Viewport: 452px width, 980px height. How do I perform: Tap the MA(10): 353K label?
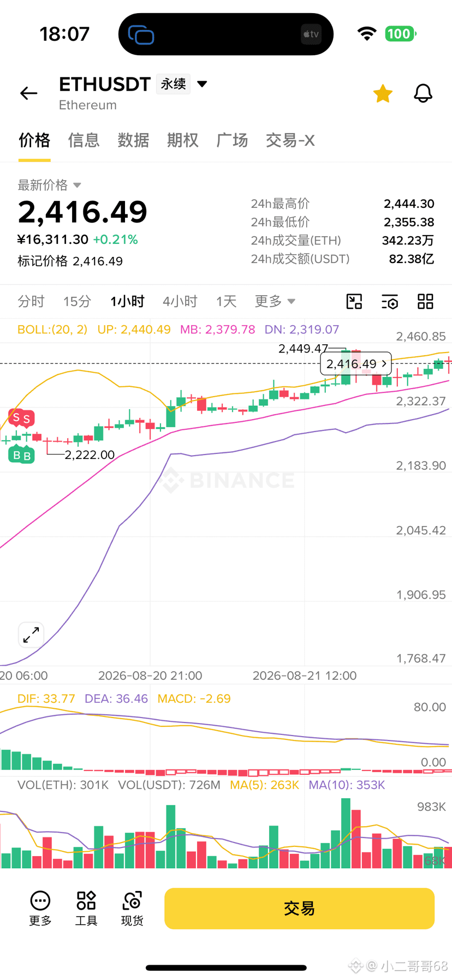(x=347, y=785)
